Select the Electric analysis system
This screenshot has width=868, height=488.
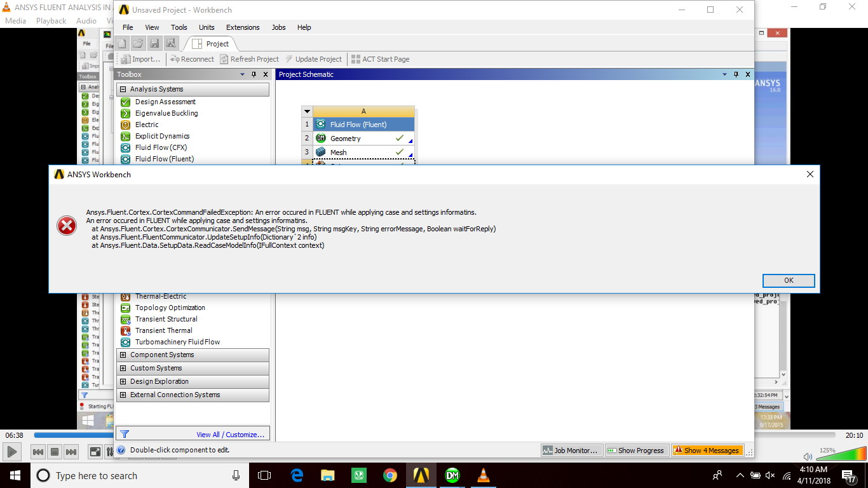click(x=147, y=125)
